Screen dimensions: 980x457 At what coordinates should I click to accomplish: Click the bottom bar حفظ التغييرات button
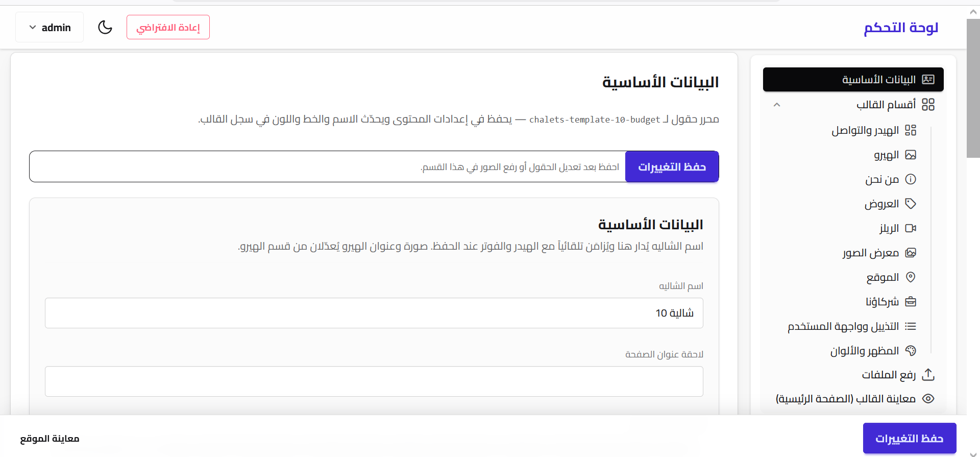coord(910,438)
